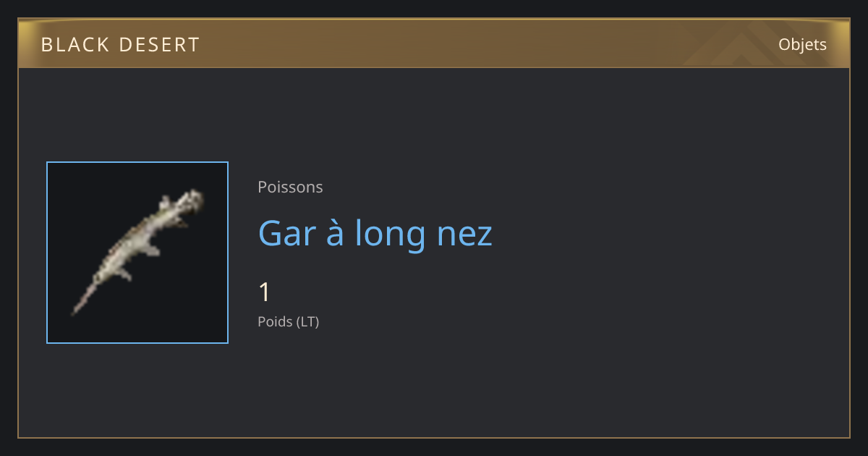Click the empty dark card area below Poids
This screenshot has width=868, height=456.
pos(506,384)
